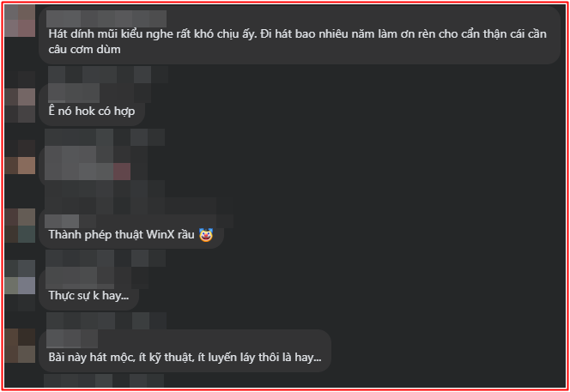The height and width of the screenshot is (392, 570).
Task: Open avatar beside "Ê nó hok có hợp"
Action: pyautogui.click(x=20, y=106)
